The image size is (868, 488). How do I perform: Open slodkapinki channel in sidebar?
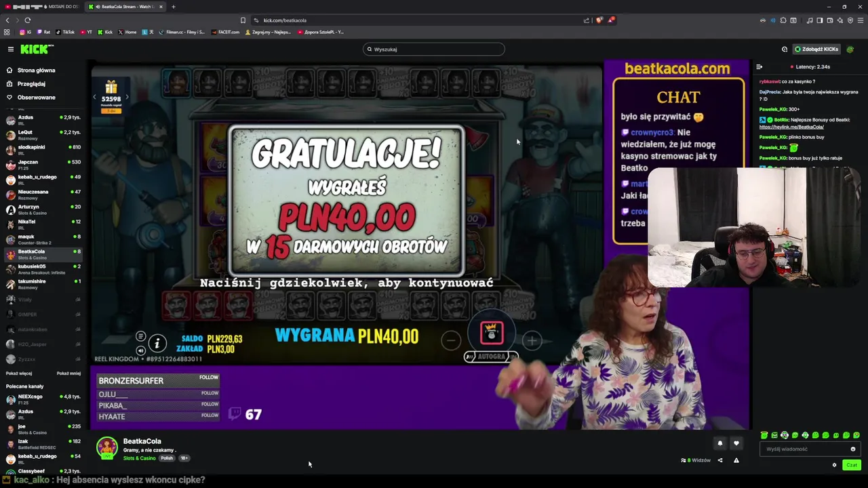tap(42, 150)
